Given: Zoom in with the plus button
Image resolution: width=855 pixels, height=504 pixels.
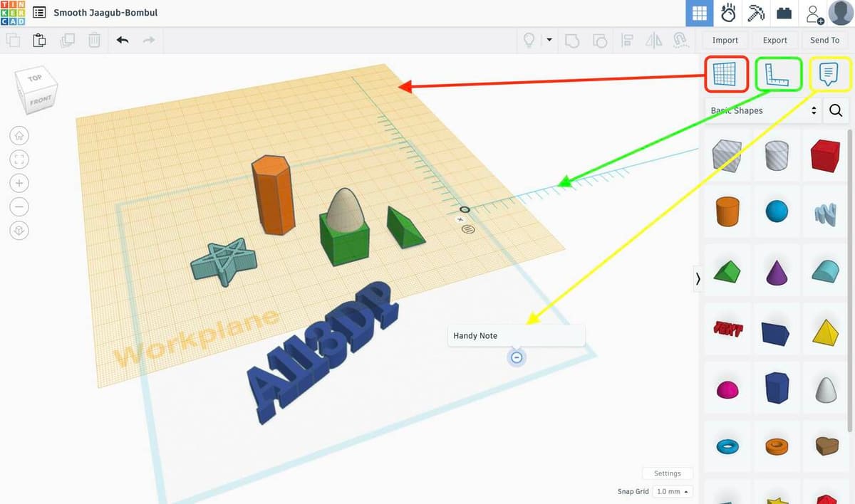Looking at the screenshot, I should click(20, 183).
